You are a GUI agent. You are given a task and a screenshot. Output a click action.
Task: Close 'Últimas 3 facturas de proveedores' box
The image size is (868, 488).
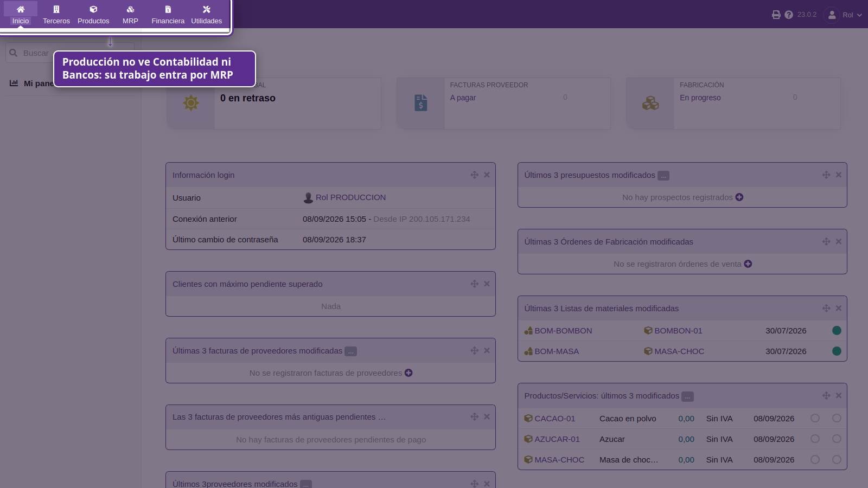click(x=487, y=350)
